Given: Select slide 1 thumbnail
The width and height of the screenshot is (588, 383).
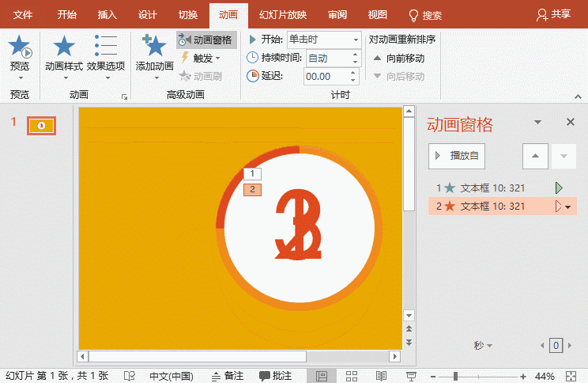Looking at the screenshot, I should click(41, 125).
